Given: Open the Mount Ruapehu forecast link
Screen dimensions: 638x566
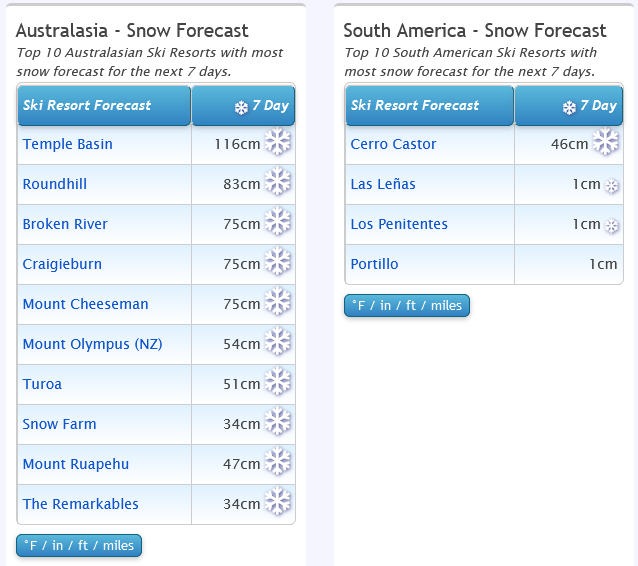Looking at the screenshot, I should coord(76,464).
